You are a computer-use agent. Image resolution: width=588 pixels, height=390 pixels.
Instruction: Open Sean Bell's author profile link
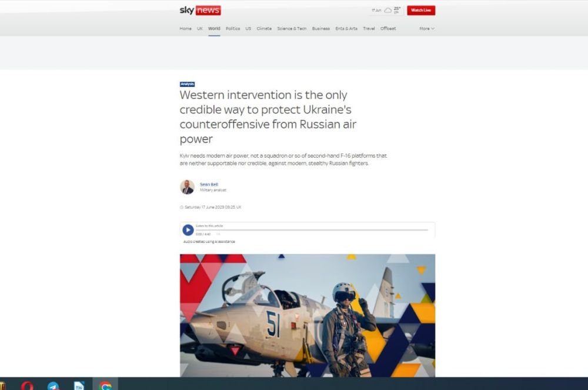209,184
